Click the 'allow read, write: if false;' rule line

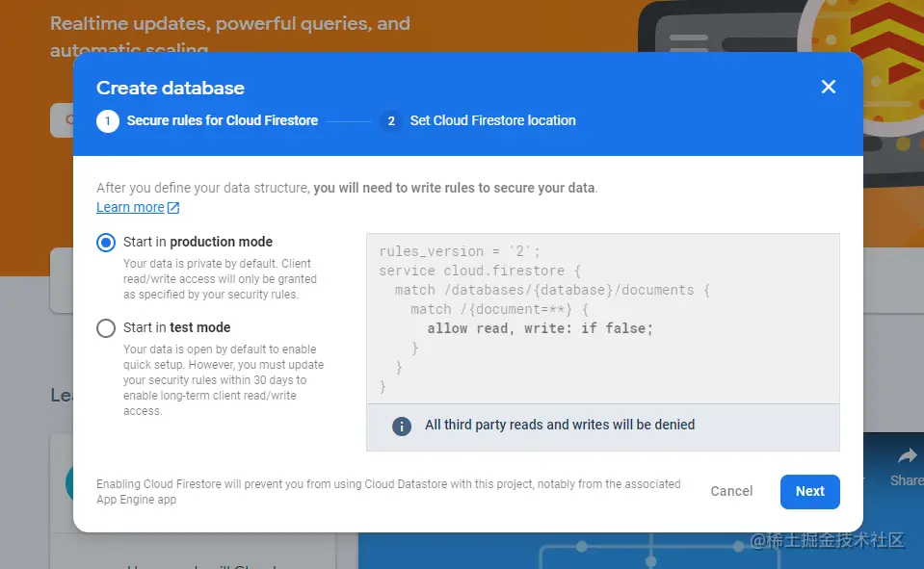[x=540, y=328]
